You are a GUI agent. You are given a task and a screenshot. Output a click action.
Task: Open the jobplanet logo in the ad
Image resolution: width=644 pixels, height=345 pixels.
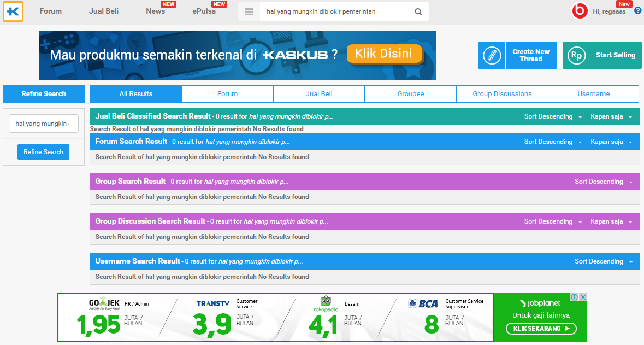click(540, 303)
